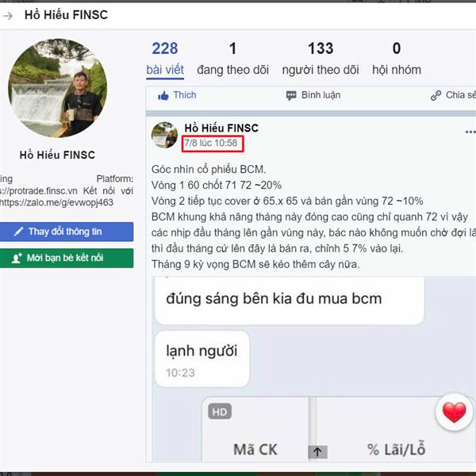The width and height of the screenshot is (476, 476).
Task: Click author name Hồ Hiếu FINSC on post
Action: point(221,128)
